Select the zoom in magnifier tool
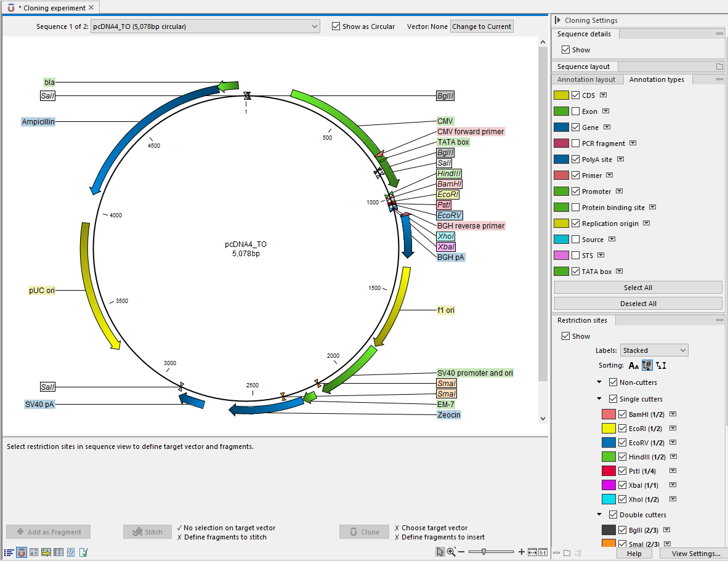Viewport: 728px width, 561px height. click(x=451, y=552)
